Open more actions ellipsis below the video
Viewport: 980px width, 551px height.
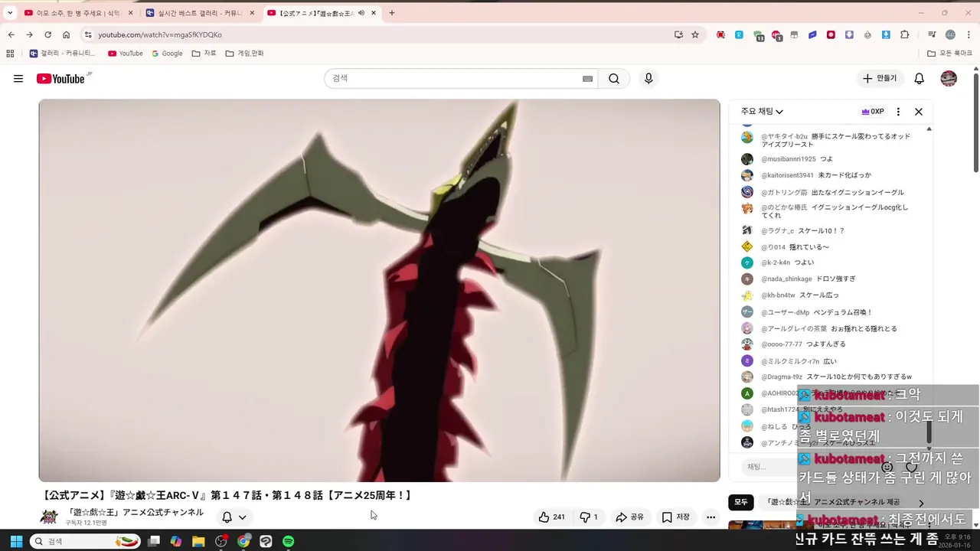pos(711,517)
